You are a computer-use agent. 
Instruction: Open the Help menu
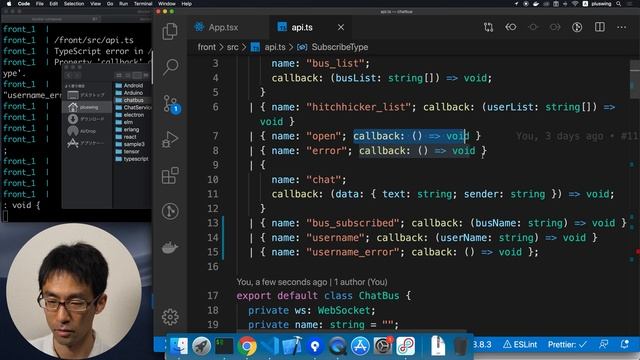tap(187, 4)
